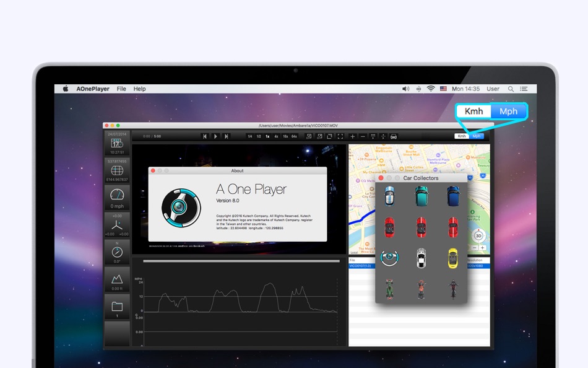Image resolution: width=588 pixels, height=368 pixels.
Task: Switch speed units to Mph in toolbar
Action: (x=476, y=136)
